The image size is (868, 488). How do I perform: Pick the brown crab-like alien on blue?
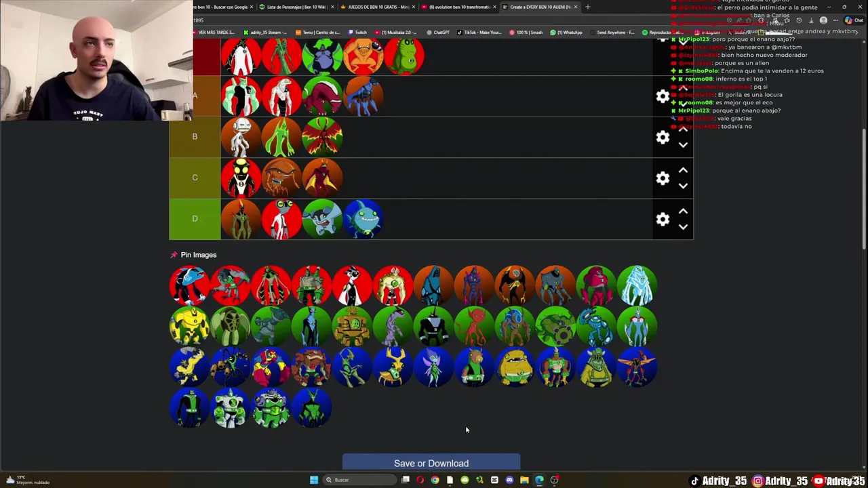(x=311, y=367)
